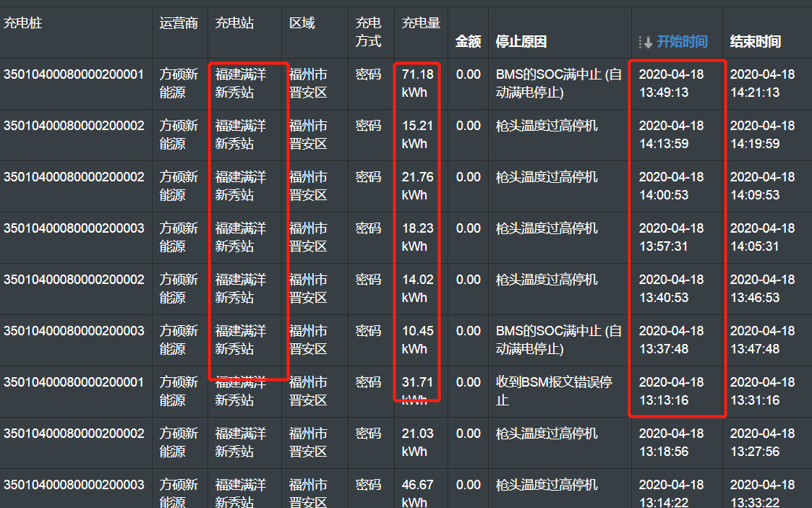Select the 区域 column header
The width and height of the screenshot is (812, 508).
coord(302,23)
